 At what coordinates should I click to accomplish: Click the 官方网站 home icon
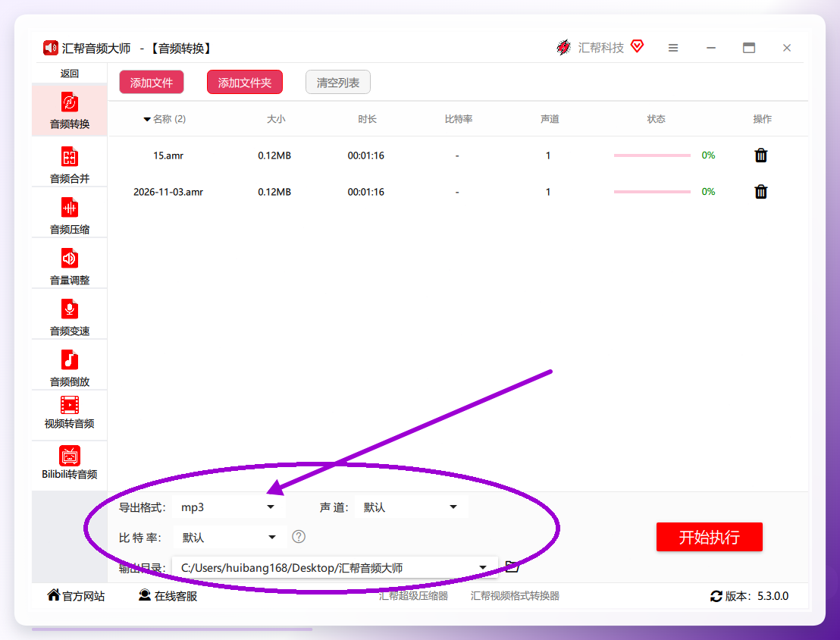(x=54, y=595)
